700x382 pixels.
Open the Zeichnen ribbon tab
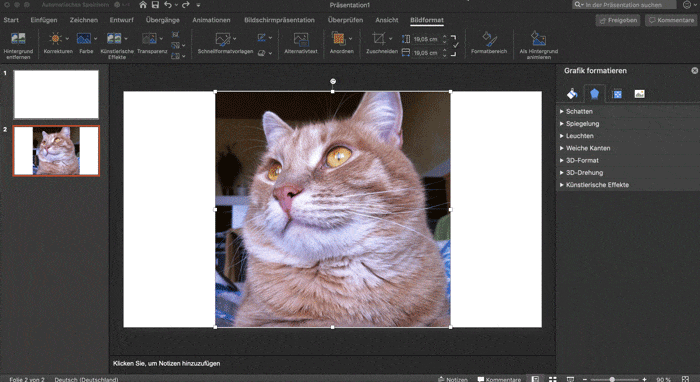[83, 20]
